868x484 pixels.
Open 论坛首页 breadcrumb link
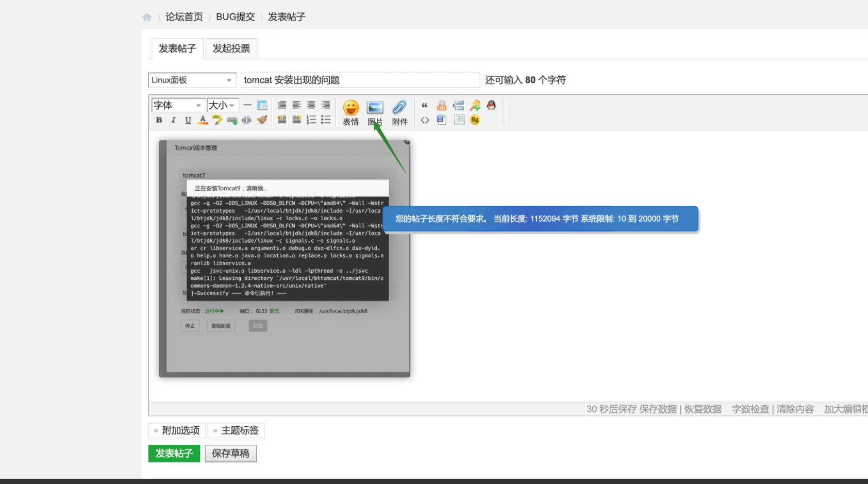coord(184,17)
